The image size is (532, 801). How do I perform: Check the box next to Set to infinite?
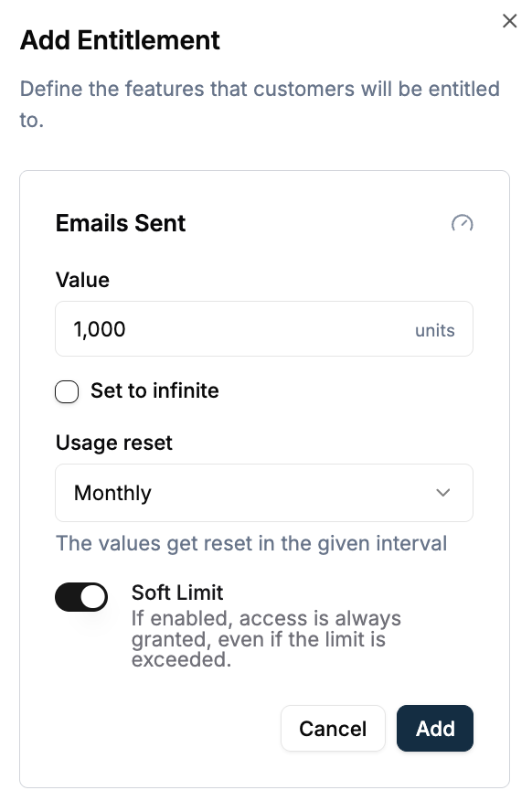67,391
